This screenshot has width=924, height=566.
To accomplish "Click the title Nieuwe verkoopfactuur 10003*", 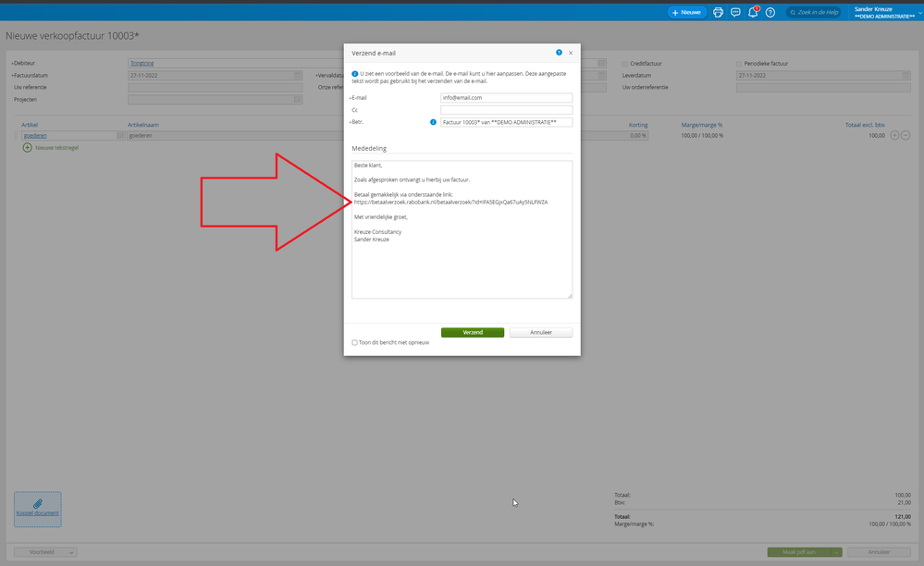I will coord(72,36).
